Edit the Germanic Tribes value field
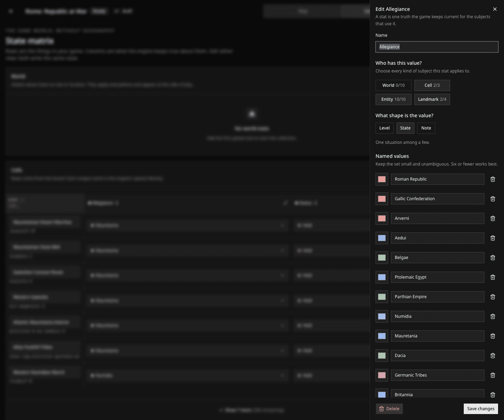The width and height of the screenshot is (504, 420). [x=437, y=375]
